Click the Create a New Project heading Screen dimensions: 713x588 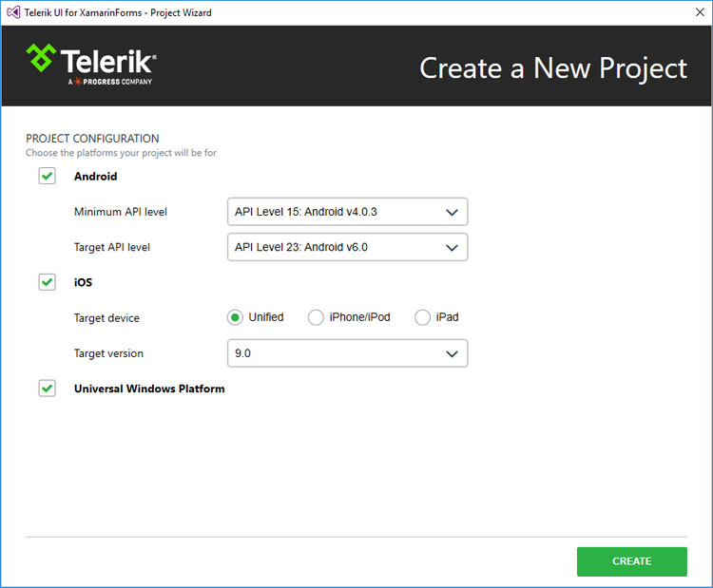point(553,68)
